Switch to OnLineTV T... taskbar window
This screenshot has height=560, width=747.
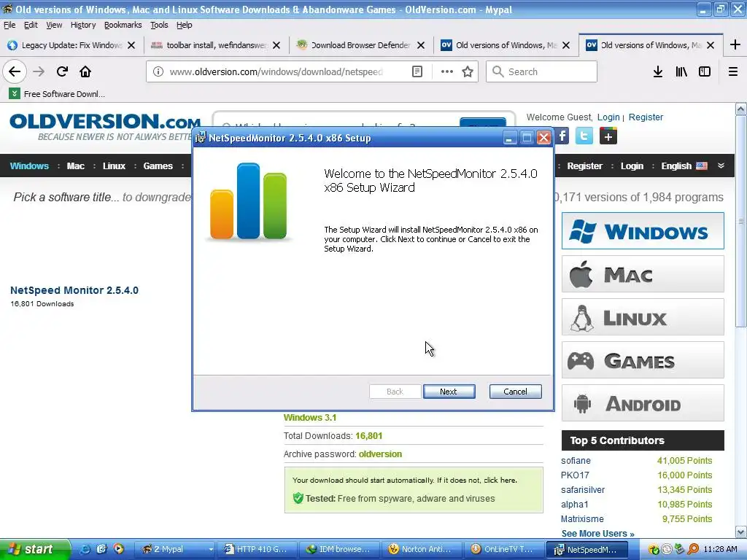pos(503,549)
